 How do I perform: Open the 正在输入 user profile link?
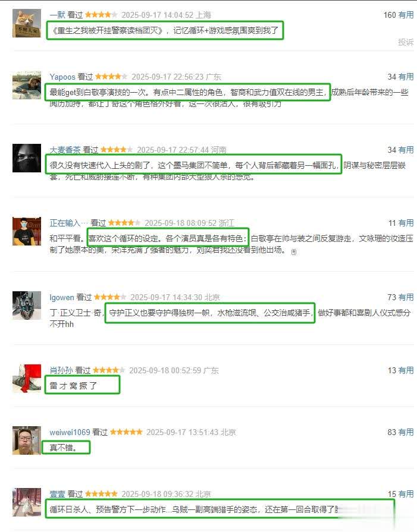coord(68,223)
